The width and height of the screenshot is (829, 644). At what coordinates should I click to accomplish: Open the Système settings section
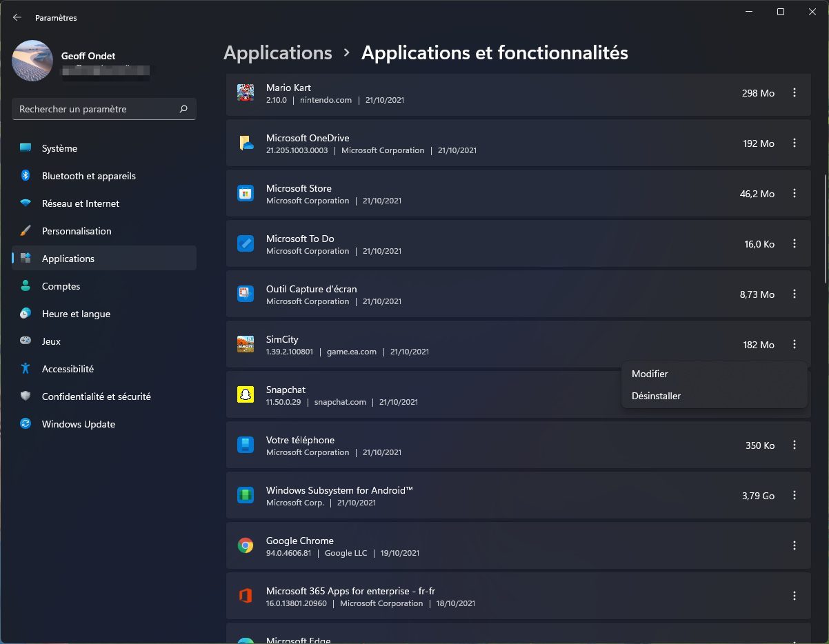pos(104,148)
